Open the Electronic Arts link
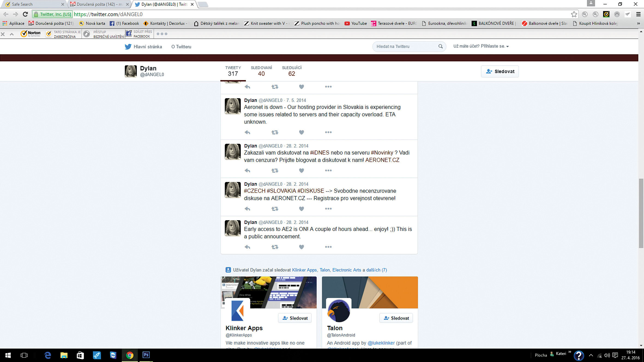644x362 pixels. 347,270
